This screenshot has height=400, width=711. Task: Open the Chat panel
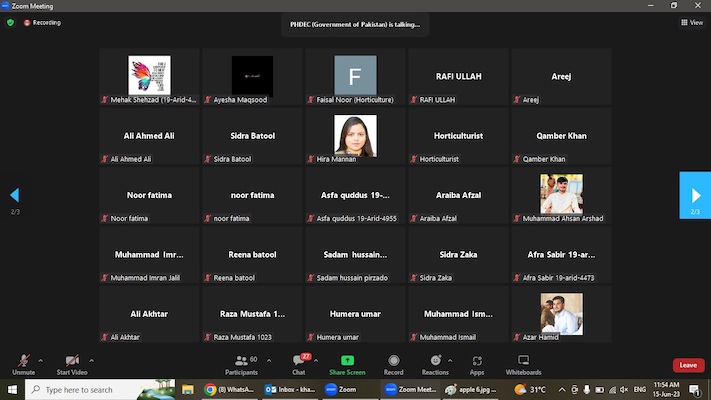299,363
